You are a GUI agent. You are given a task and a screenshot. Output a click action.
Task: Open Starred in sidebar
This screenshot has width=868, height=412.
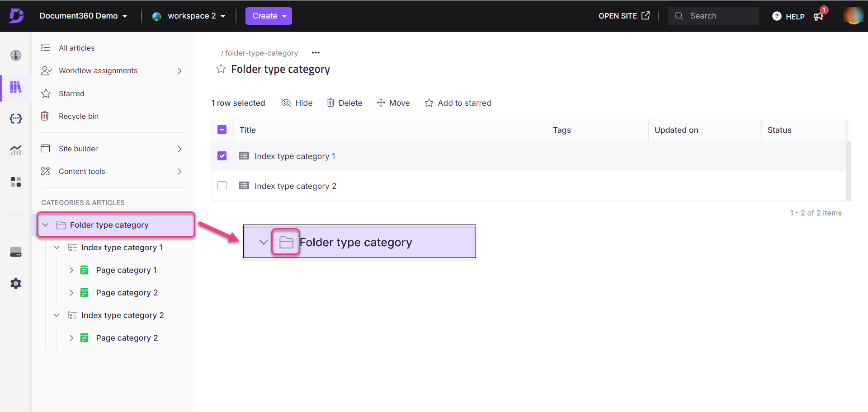pos(71,94)
